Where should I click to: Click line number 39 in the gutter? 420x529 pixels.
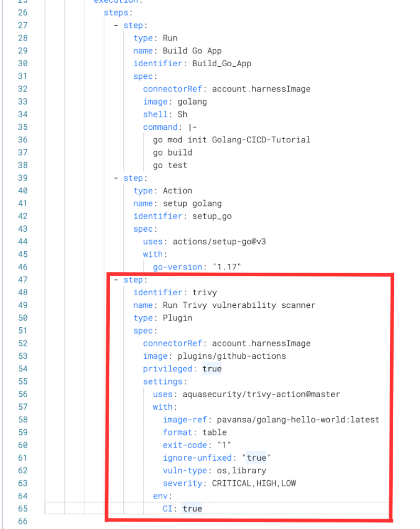point(23,178)
